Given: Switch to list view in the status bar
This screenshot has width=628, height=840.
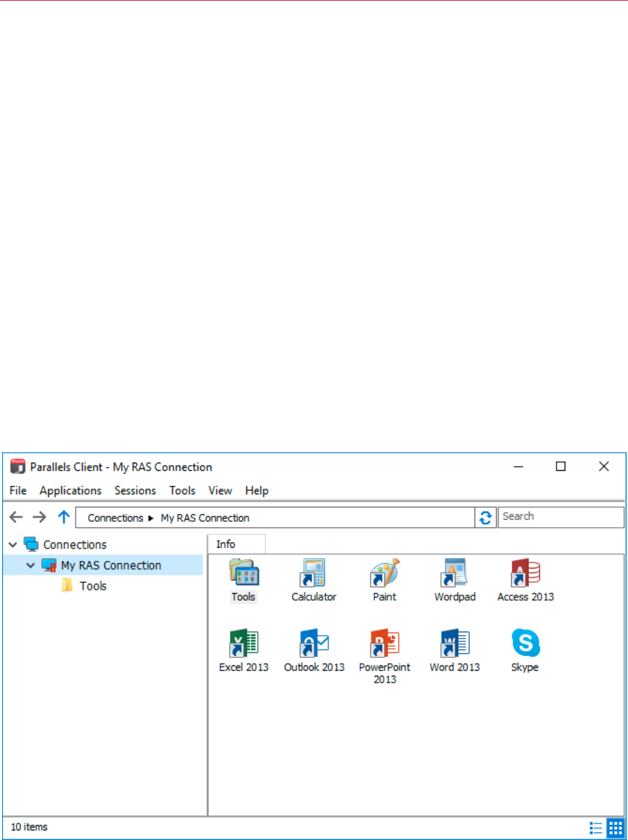Looking at the screenshot, I should click(x=596, y=828).
